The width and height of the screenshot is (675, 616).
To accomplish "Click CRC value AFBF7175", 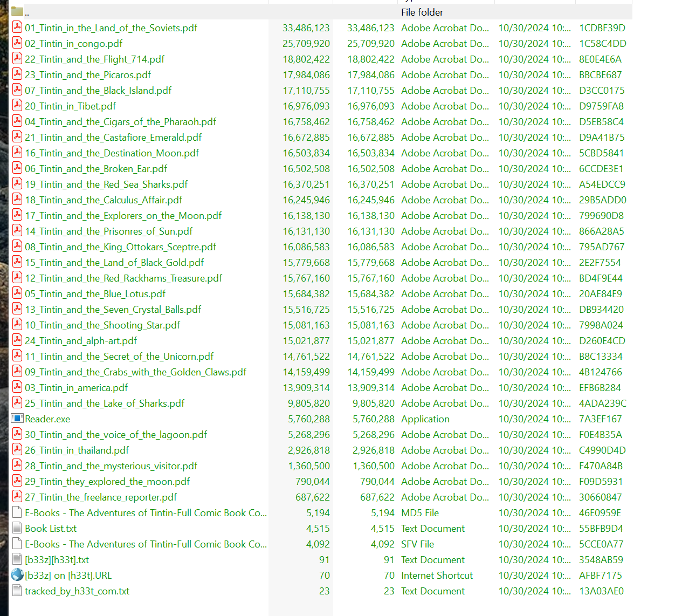I will pos(601,576).
